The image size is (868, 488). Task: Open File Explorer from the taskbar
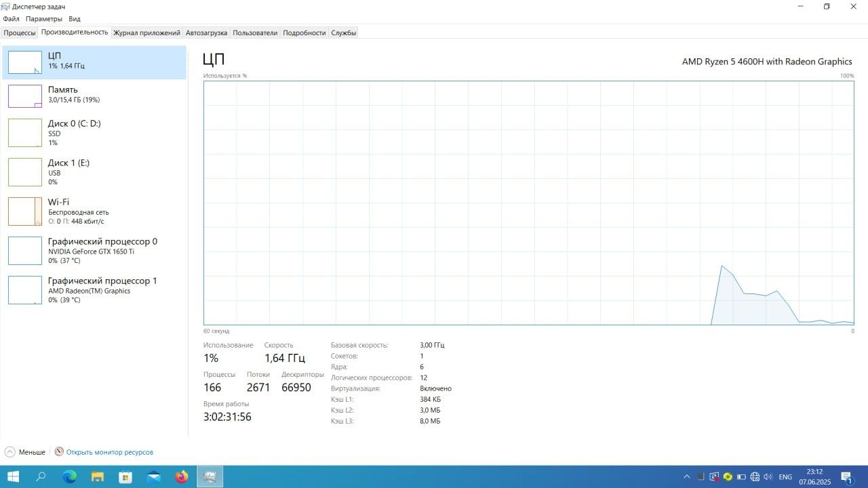coord(98,477)
